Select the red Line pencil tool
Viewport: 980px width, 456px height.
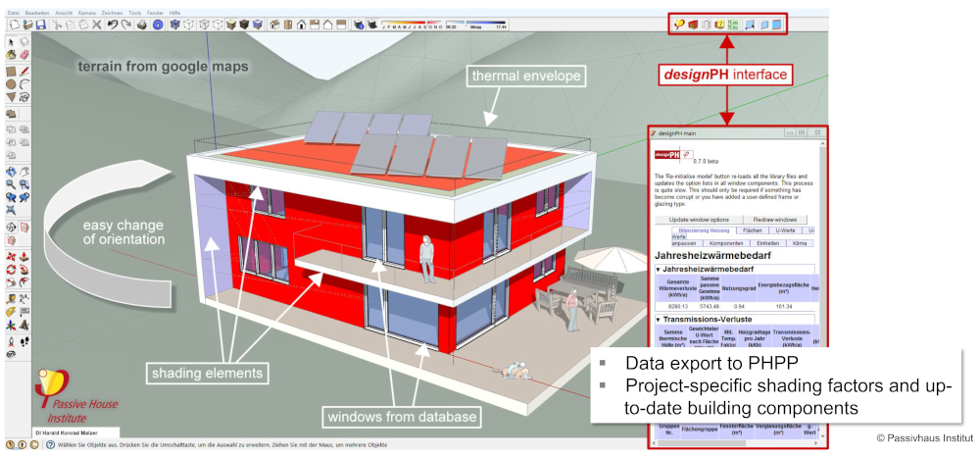click(x=24, y=72)
